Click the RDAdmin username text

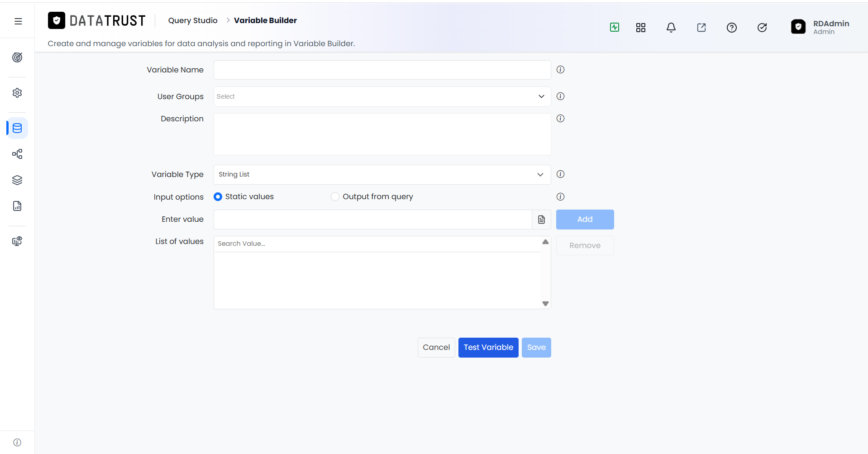pyautogui.click(x=831, y=24)
